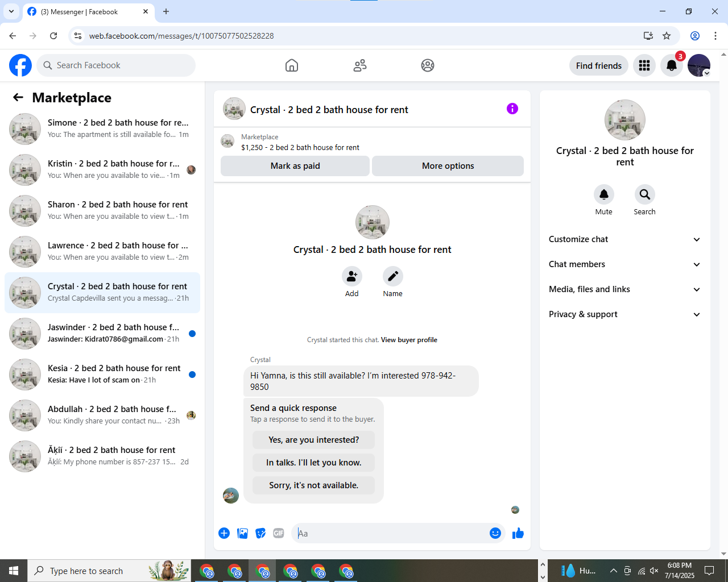Choose a GIF from the composer
The height and width of the screenshot is (582, 728).
click(x=279, y=533)
